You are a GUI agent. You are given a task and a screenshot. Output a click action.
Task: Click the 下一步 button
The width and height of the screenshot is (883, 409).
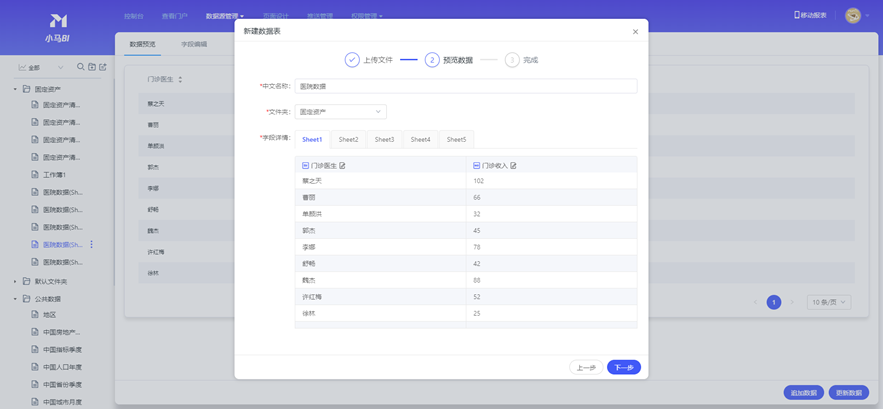[623, 368]
